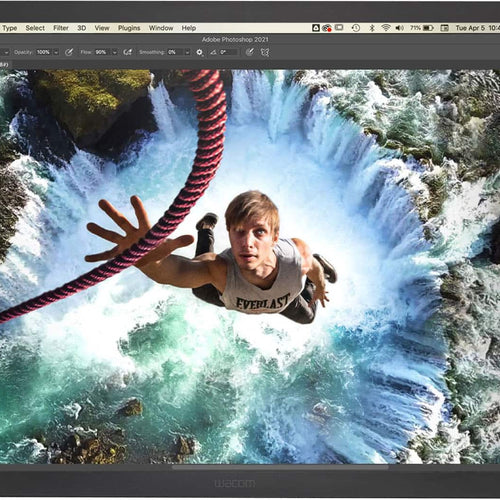
Task: Expand the Flow slider dropdown
Action: [x=115, y=52]
